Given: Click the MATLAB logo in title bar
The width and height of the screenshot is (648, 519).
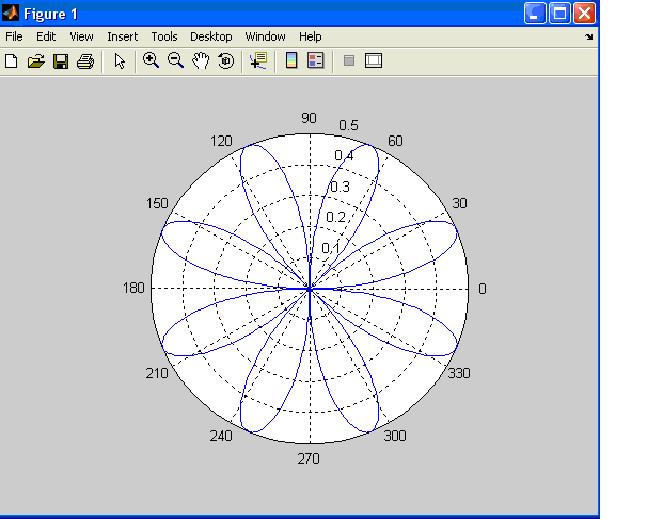Looking at the screenshot, I should pyautogui.click(x=10, y=13).
